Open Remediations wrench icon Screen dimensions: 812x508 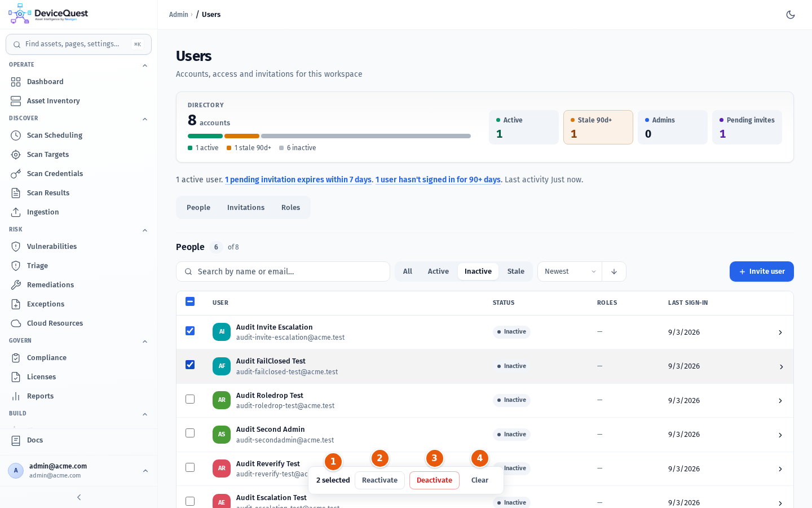16,285
